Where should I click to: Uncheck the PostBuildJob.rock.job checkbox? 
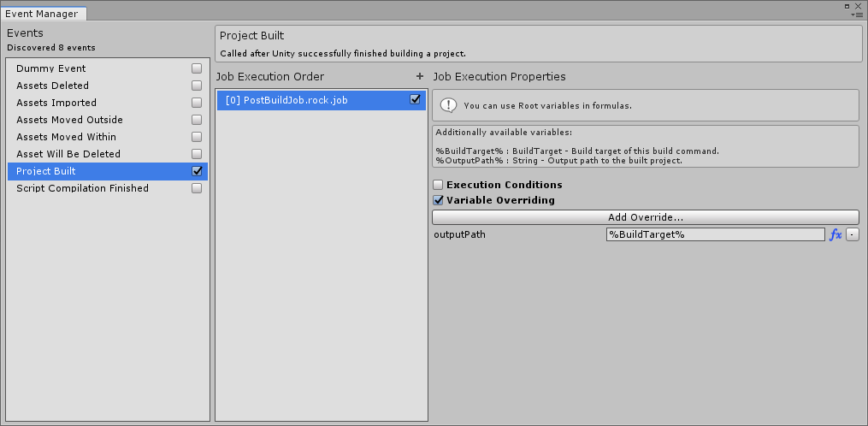pyautogui.click(x=416, y=99)
